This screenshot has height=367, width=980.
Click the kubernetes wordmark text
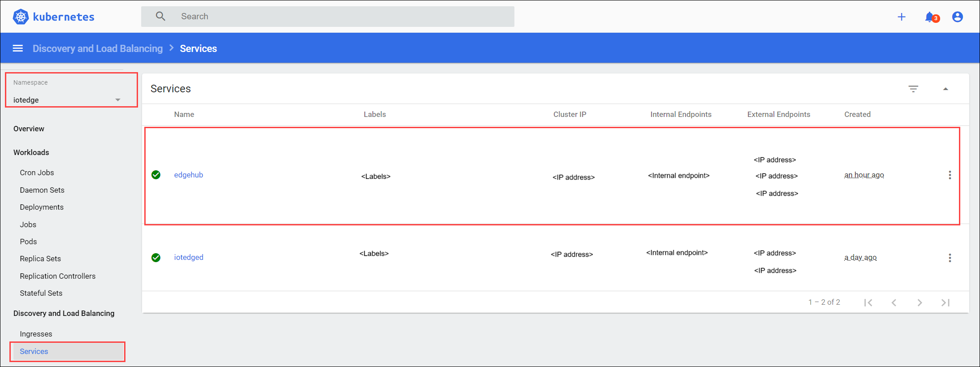point(64,17)
